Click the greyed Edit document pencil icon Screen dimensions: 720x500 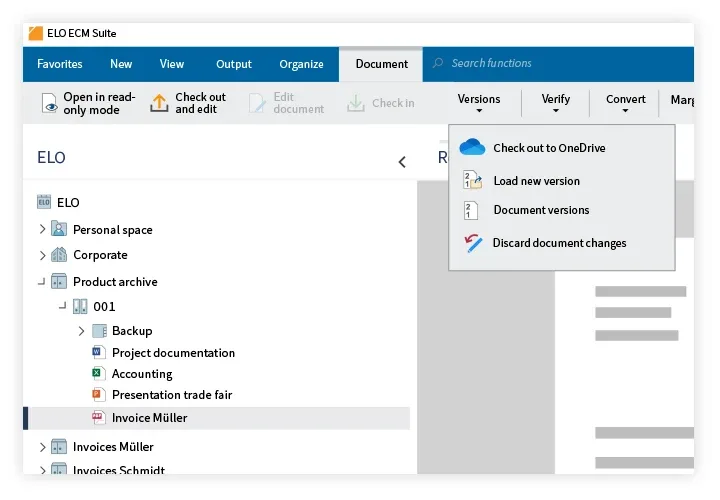tap(257, 103)
